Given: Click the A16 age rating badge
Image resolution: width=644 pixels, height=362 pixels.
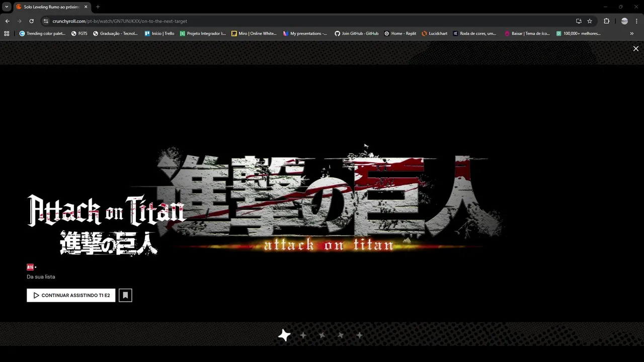Looking at the screenshot, I should click(x=30, y=267).
